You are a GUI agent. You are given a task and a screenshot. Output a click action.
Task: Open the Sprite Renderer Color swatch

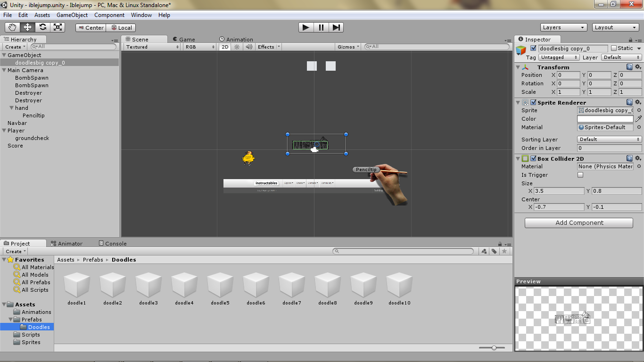[605, 119]
